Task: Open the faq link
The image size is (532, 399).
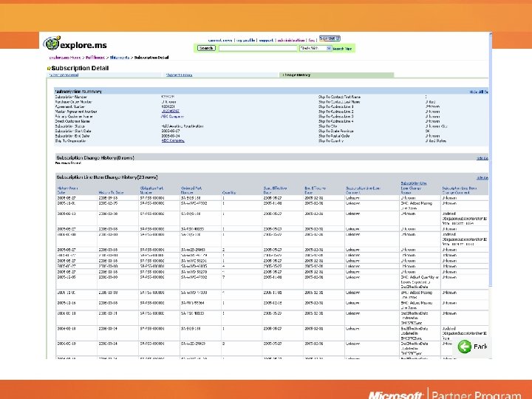Action: coord(312,41)
